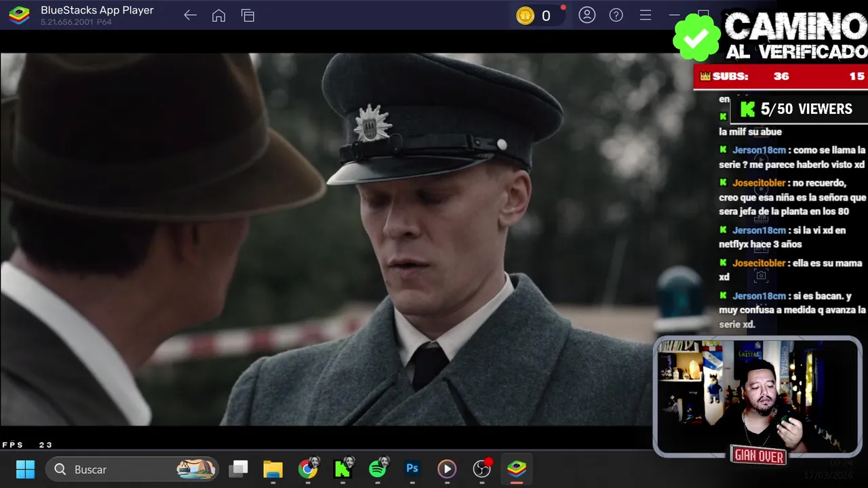Click chat line 'ella es su mama xd'
The height and width of the screenshot is (488, 868).
coord(791,270)
